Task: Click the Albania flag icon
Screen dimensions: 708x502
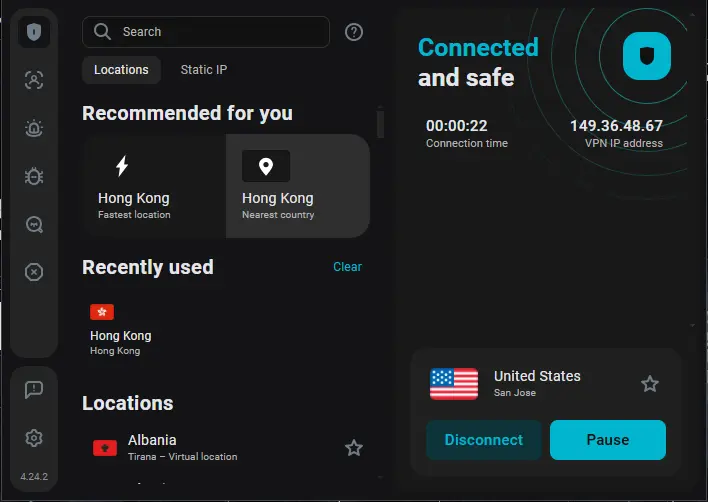Action: [x=105, y=448]
